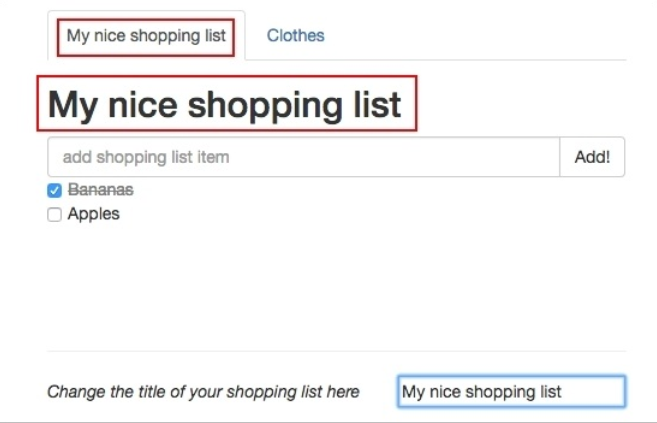Image resolution: width=657 pixels, height=423 pixels.
Task: Activate the first shopping list tab
Action: point(146,36)
